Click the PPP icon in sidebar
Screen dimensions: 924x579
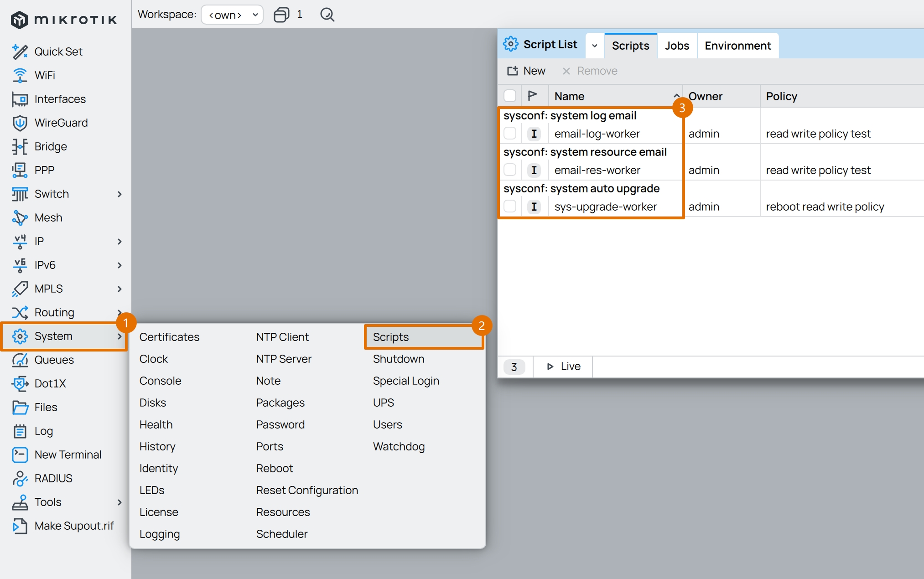[20, 170]
